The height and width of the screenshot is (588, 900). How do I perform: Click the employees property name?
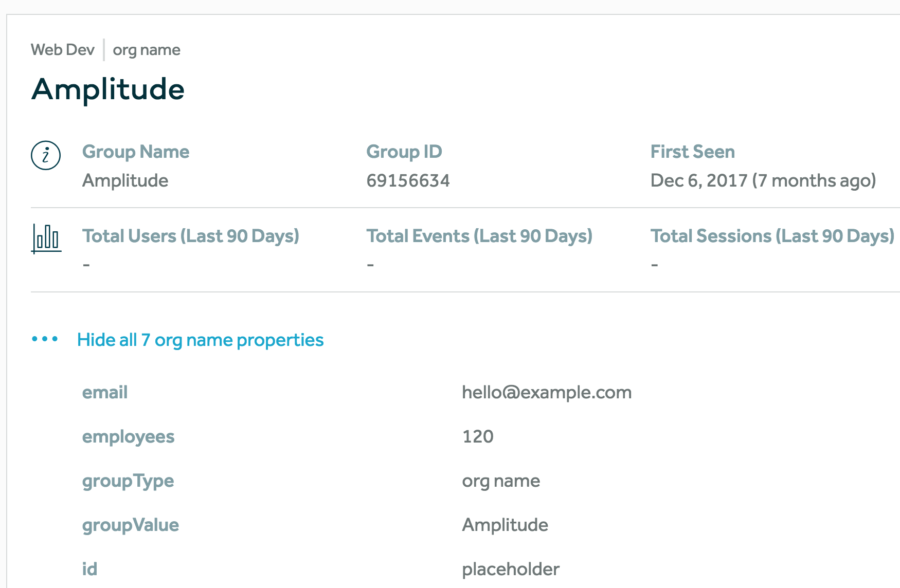(129, 437)
